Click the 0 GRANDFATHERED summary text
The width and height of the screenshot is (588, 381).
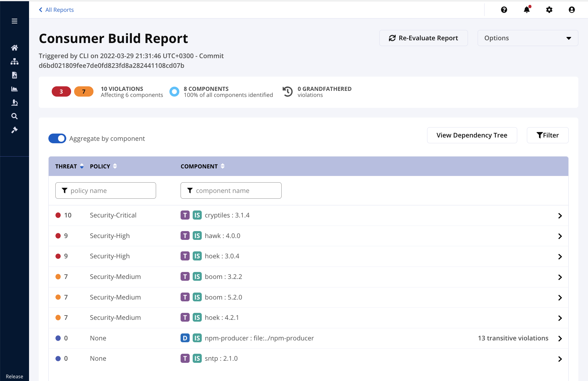325,89
